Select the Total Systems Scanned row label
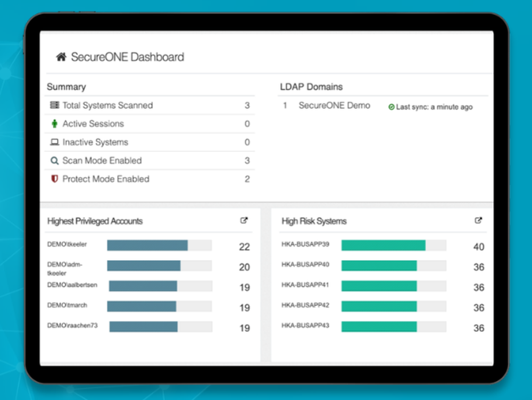532x400 pixels. pyautogui.click(x=107, y=105)
